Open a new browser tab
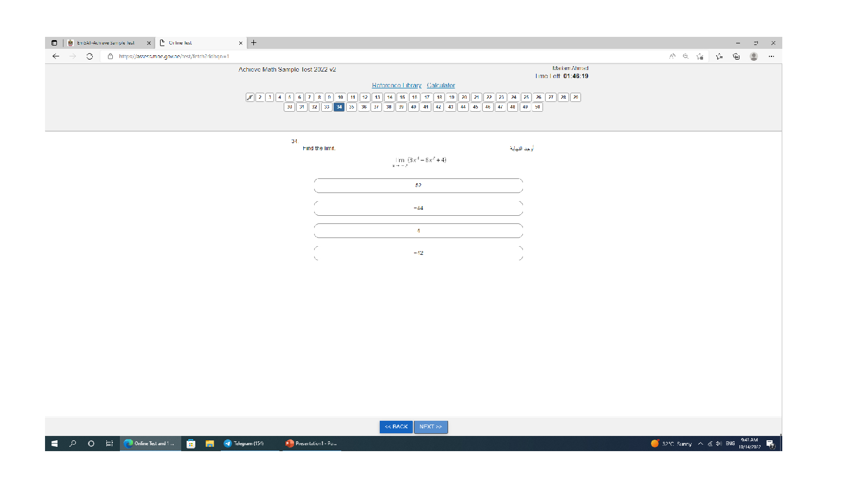 (253, 43)
